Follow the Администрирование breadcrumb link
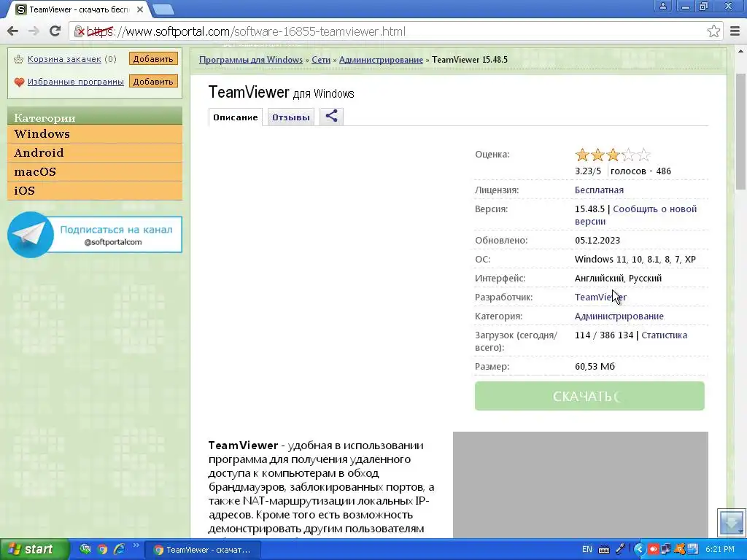The image size is (747, 560). click(381, 60)
